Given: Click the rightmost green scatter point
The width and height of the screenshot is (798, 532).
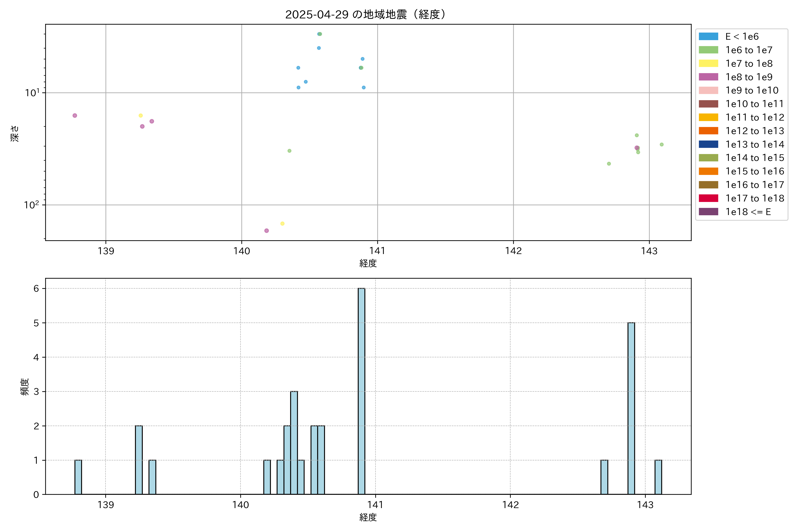Looking at the screenshot, I should click(x=662, y=145).
